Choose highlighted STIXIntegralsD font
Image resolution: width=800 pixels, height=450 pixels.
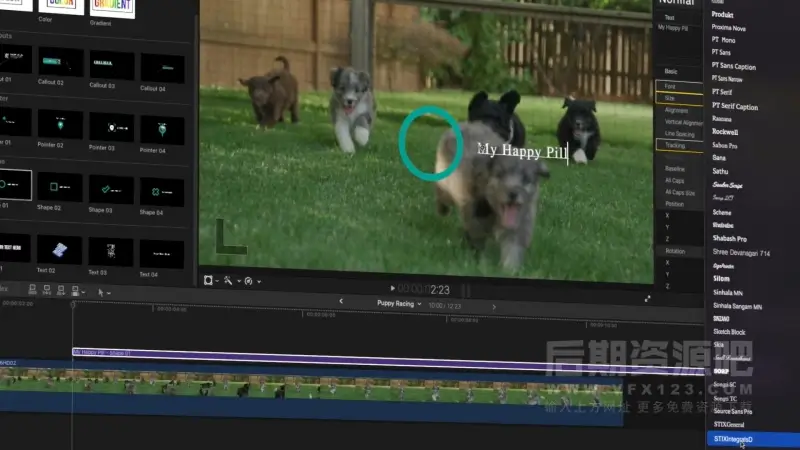point(753,439)
